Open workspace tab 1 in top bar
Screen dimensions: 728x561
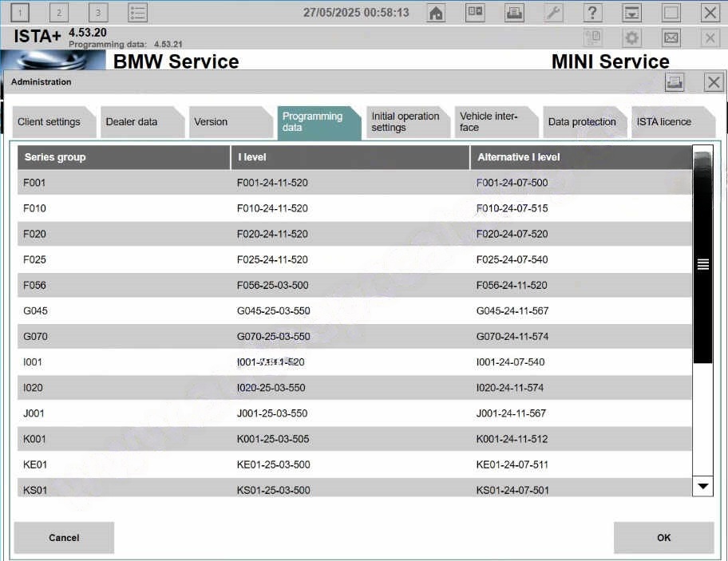pos(20,13)
